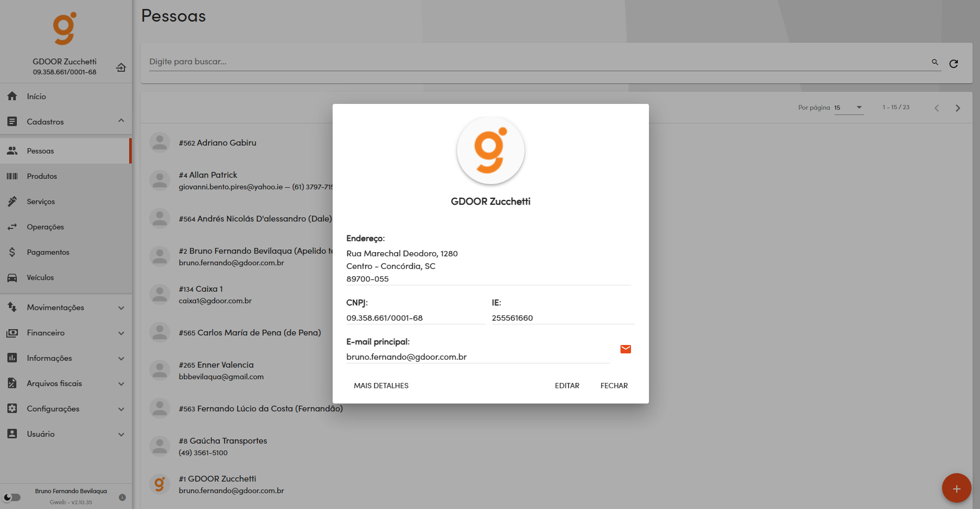This screenshot has width=980, height=509.
Task: Click the Veículos car icon
Action: (12, 277)
